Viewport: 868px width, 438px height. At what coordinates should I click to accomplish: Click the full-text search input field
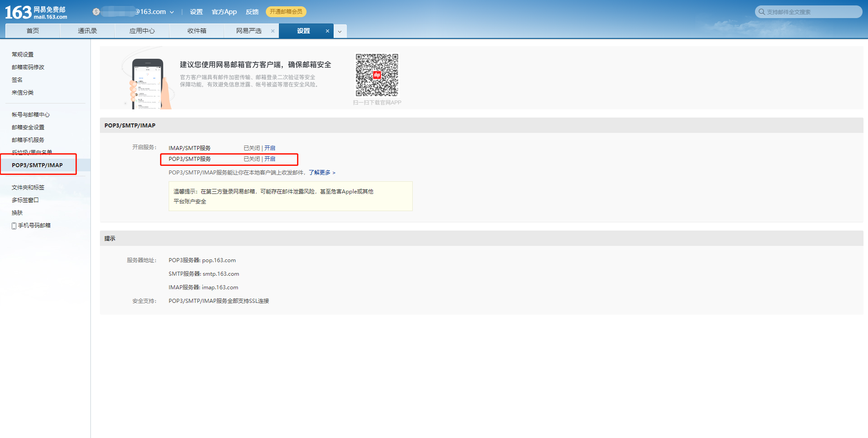(x=809, y=12)
